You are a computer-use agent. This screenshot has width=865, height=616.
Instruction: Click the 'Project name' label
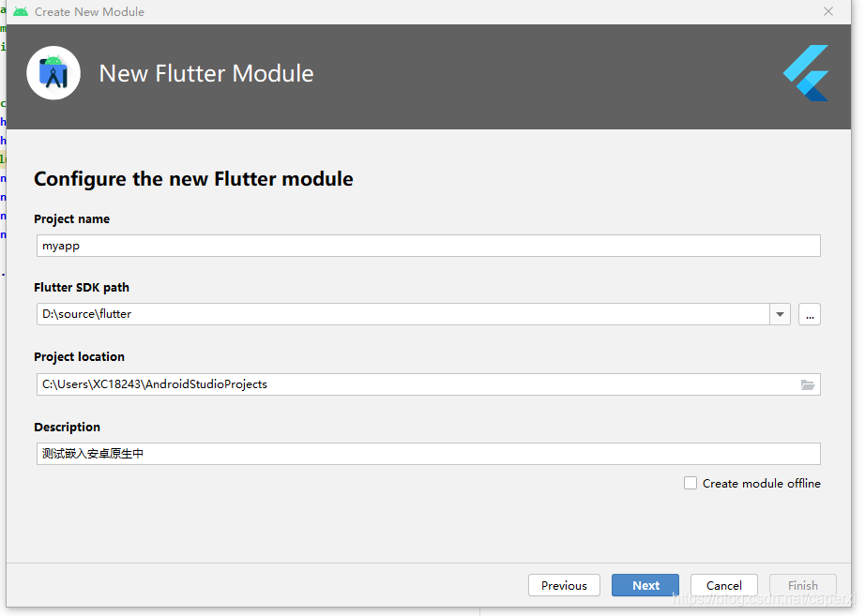[x=71, y=219]
